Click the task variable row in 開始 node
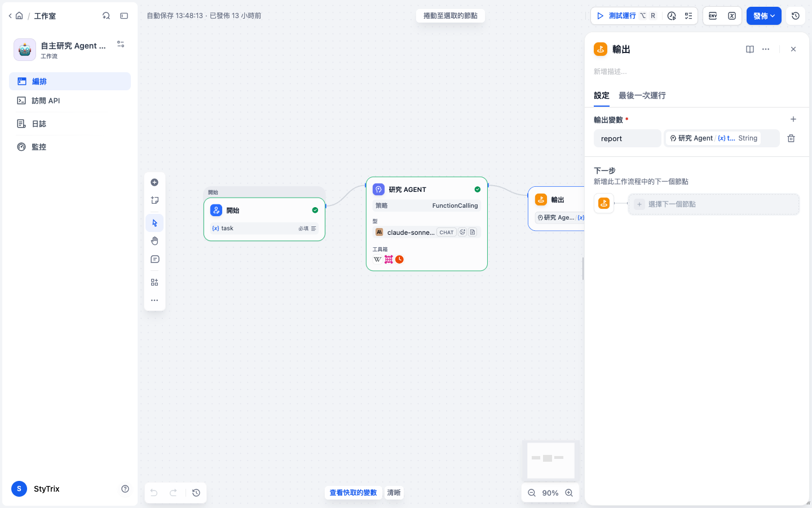Screen dimensions: 812x508 coord(264,228)
